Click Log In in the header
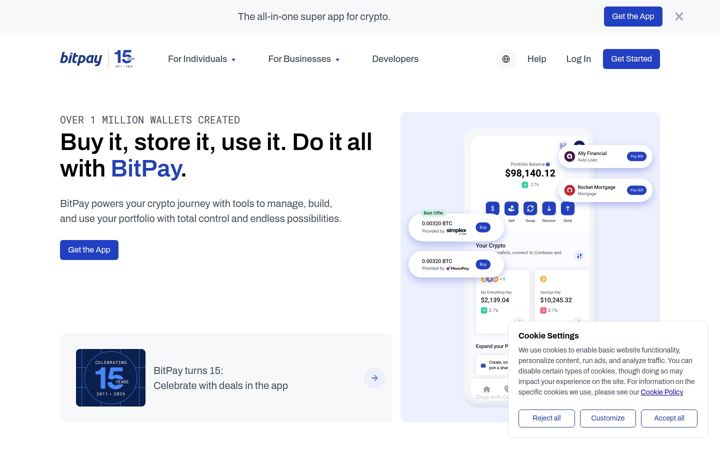This screenshot has width=720, height=450. (578, 59)
